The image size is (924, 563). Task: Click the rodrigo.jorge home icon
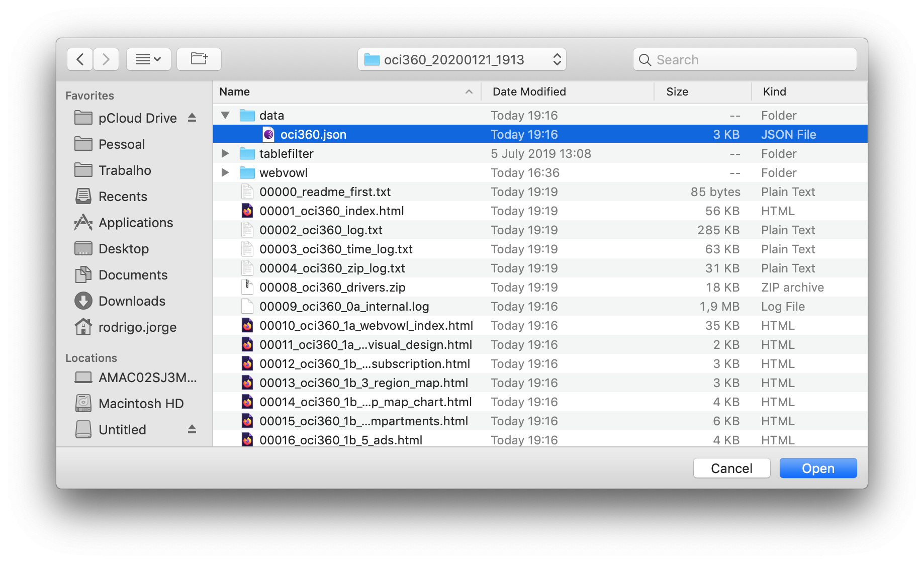click(83, 327)
